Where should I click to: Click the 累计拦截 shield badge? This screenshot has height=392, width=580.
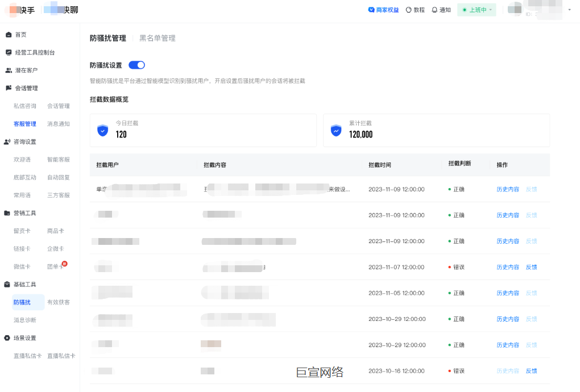pos(335,130)
